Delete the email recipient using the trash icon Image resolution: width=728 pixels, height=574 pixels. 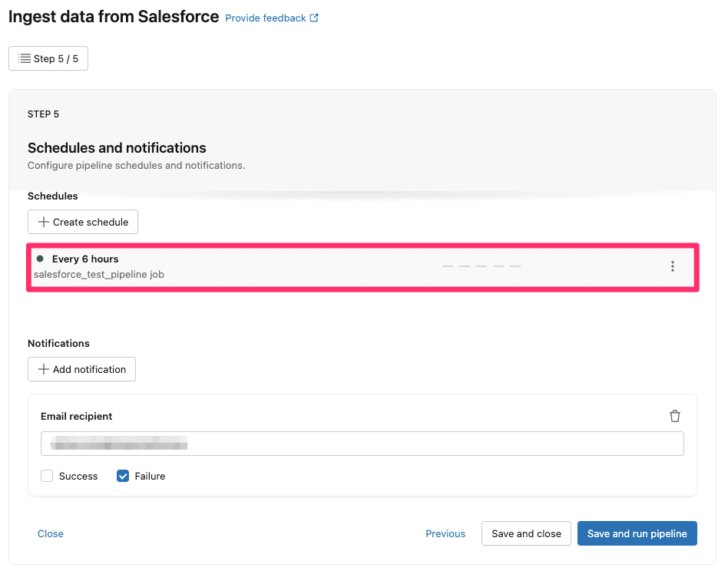[x=675, y=415]
